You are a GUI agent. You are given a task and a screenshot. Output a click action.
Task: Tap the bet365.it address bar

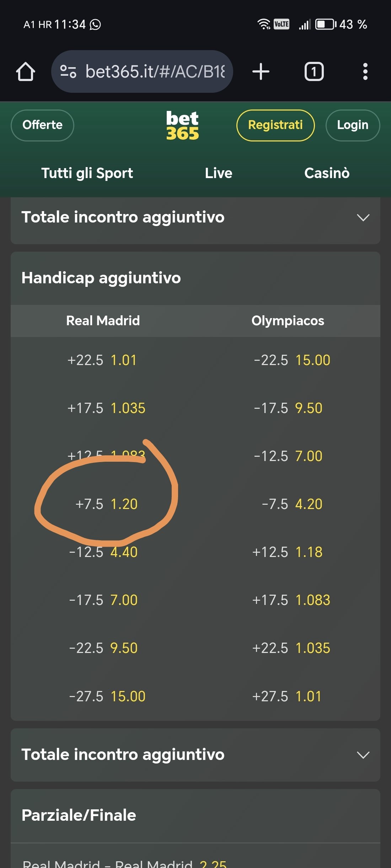coord(155,71)
